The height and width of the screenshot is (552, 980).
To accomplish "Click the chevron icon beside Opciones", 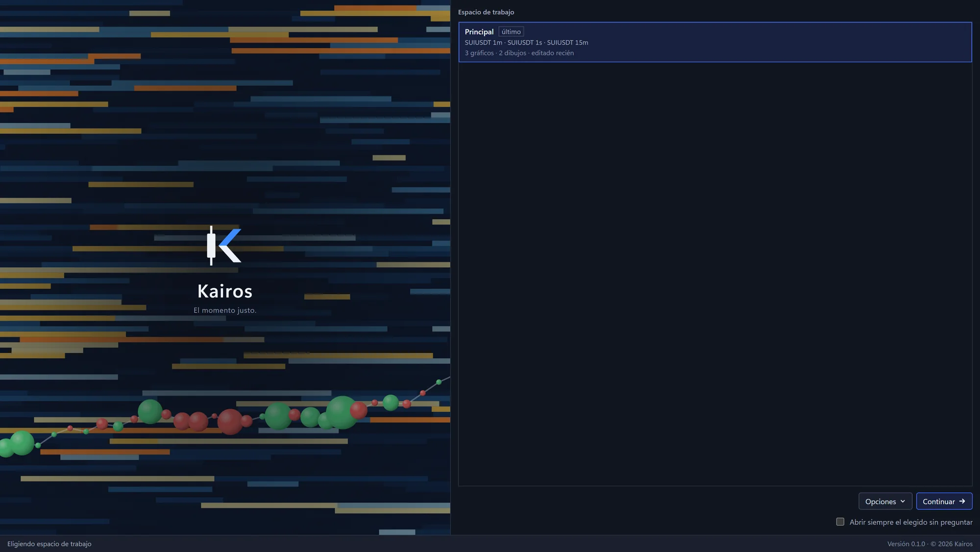I will (903, 501).
